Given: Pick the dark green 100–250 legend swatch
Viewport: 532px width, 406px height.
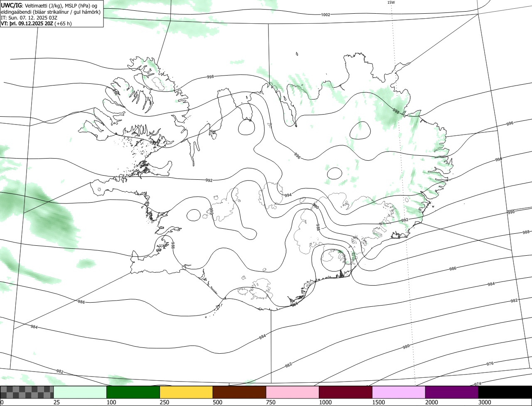Looking at the screenshot, I should pos(133,392).
